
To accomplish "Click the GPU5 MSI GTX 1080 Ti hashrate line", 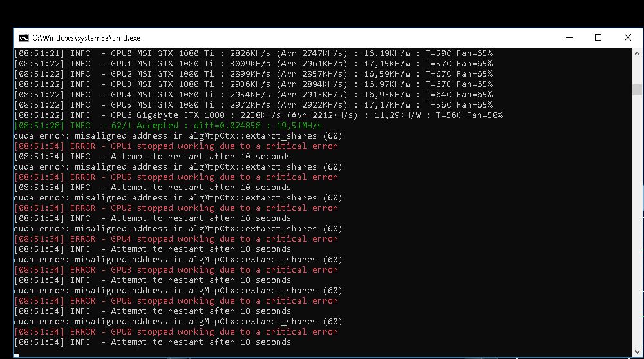I will coord(253,105).
